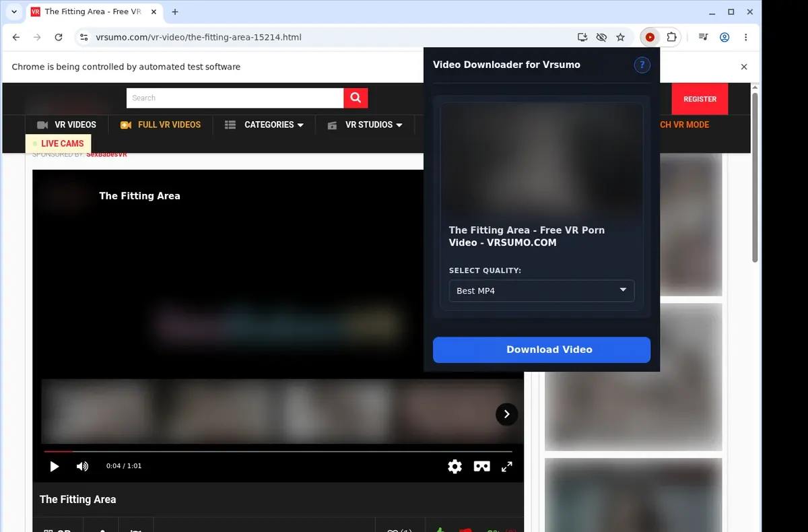Screen dimensions: 808x532
Task: Open the Select Quality dropdown
Action: tap(541, 291)
